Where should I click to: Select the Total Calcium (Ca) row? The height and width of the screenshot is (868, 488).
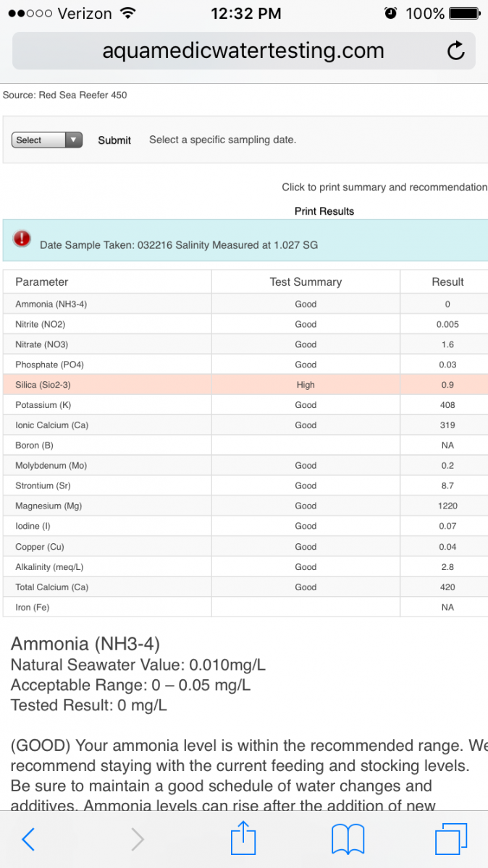click(x=245, y=587)
